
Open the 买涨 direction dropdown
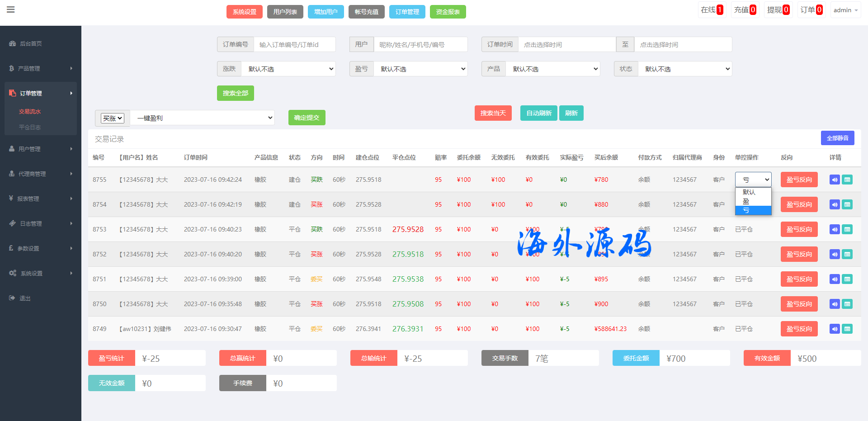[113, 118]
